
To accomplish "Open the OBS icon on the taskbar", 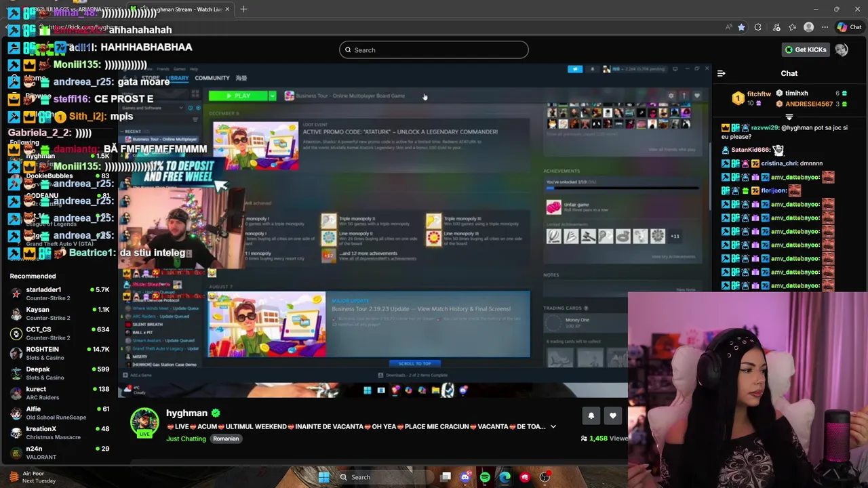I will (x=545, y=477).
